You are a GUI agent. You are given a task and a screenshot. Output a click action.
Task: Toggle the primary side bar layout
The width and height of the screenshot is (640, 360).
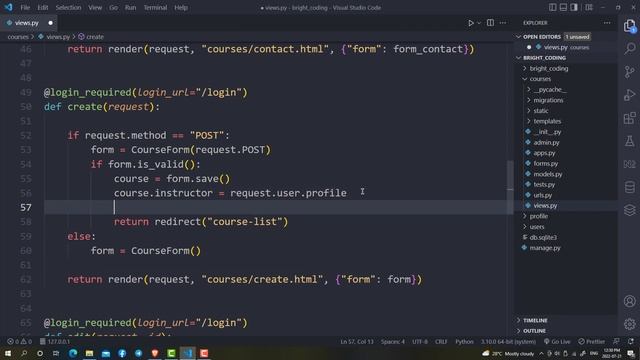[552, 7]
